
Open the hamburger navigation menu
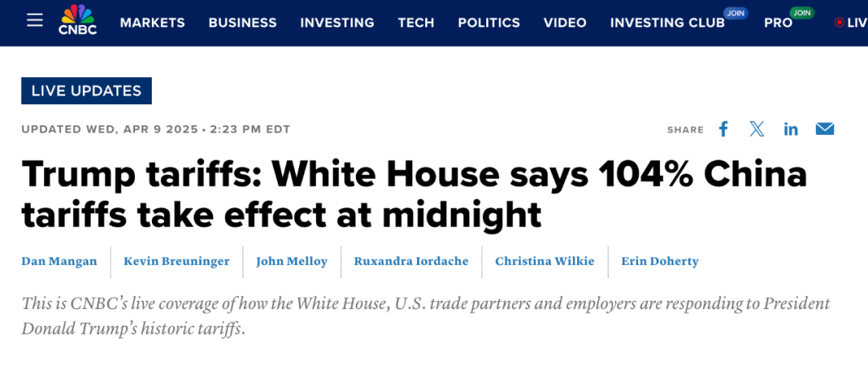(35, 20)
